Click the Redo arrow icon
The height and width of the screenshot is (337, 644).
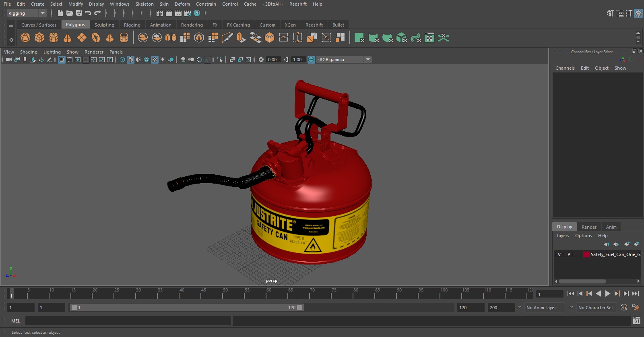tap(97, 13)
